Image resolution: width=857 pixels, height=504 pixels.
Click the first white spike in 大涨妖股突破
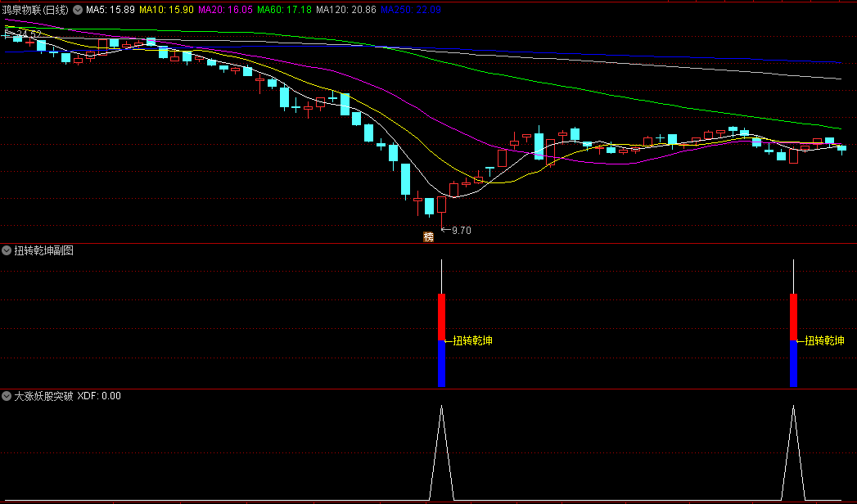point(442,452)
